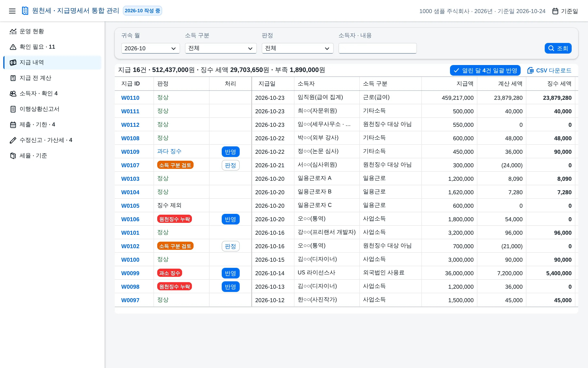Click 판정 button for W0107

(230, 166)
